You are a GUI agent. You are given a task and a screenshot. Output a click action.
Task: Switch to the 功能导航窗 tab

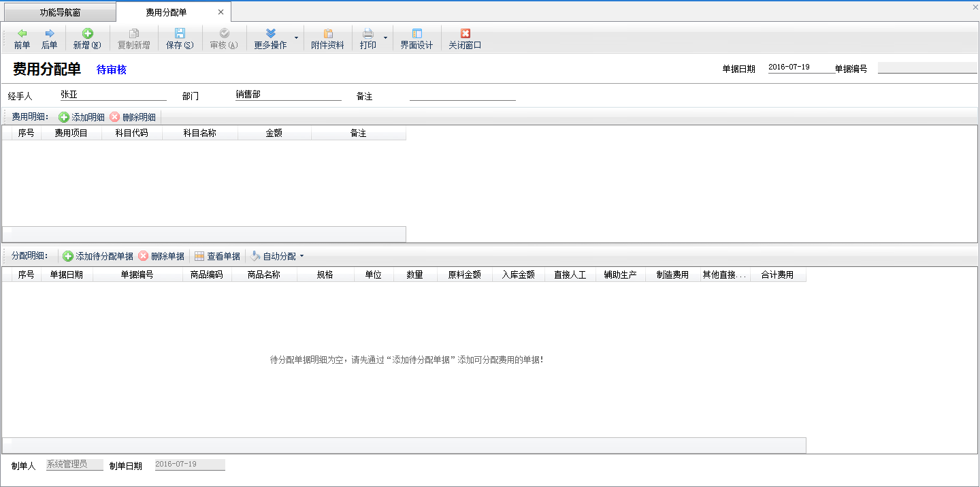pos(60,12)
